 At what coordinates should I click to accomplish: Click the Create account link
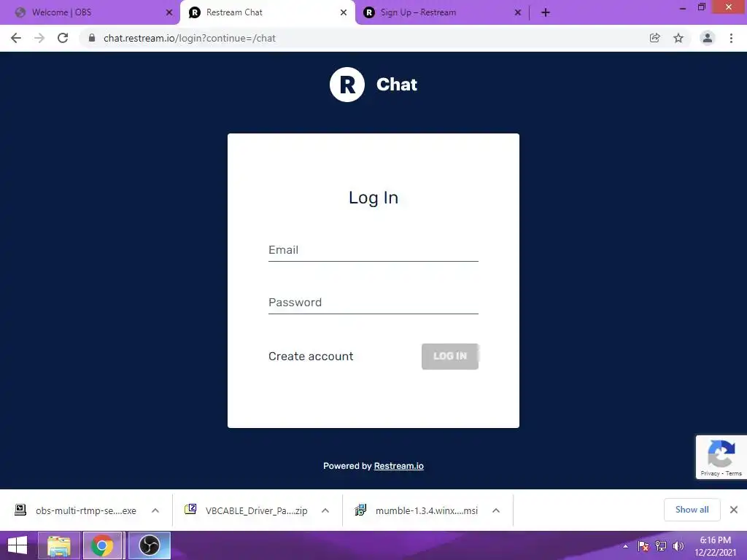point(311,356)
